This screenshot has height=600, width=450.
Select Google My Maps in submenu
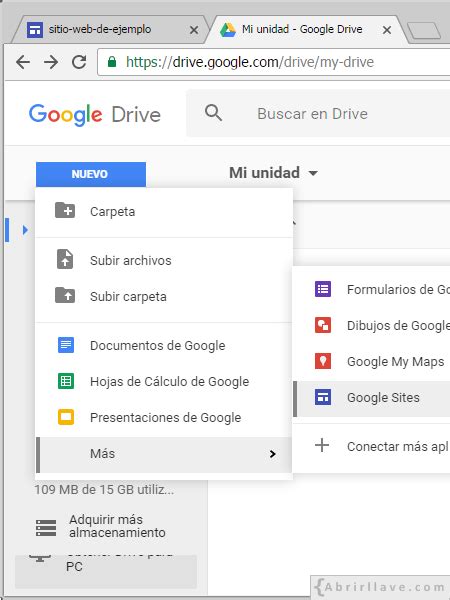[x=372, y=361]
